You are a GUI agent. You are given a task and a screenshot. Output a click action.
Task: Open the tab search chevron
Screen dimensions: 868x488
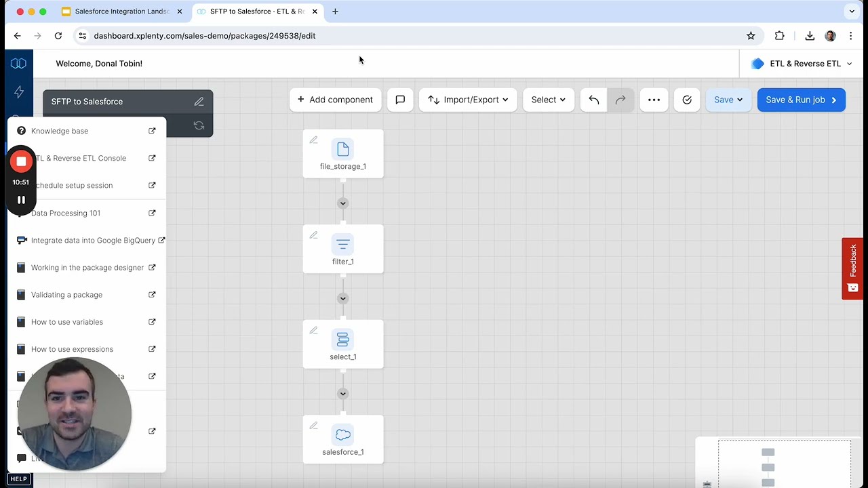852,12
